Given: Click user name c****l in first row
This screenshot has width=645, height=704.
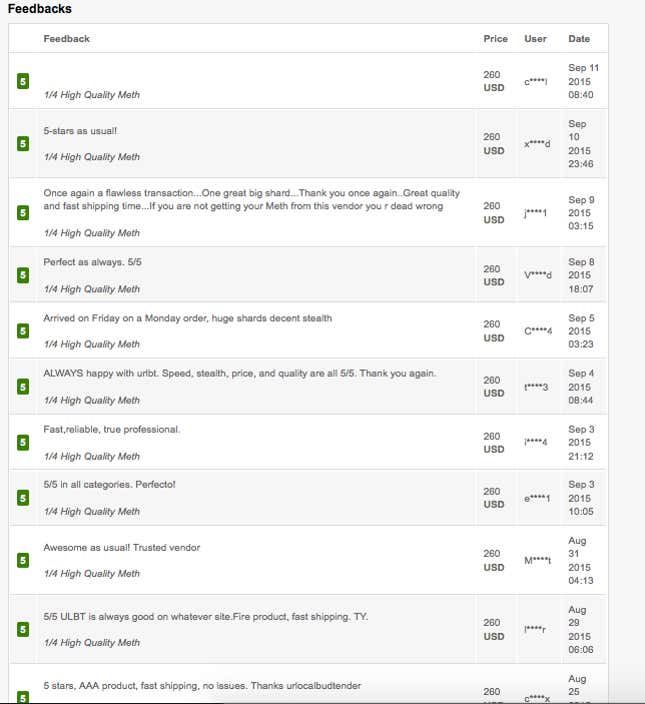Looking at the screenshot, I should point(536,81).
